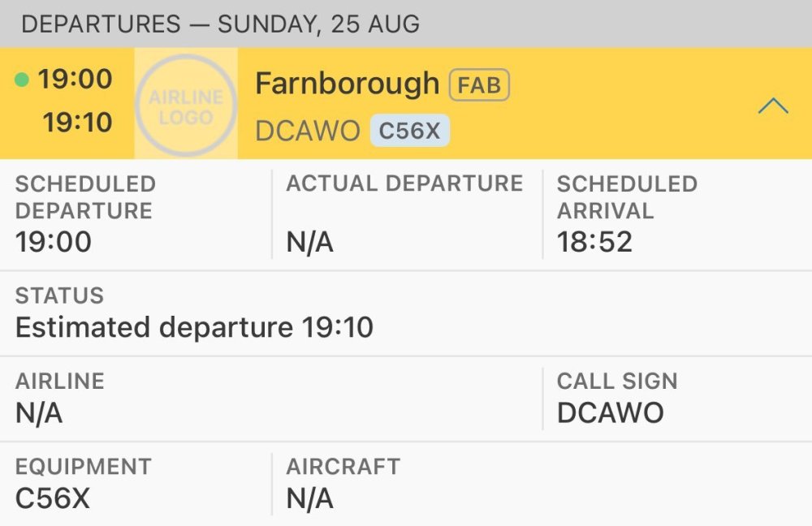Select the Scheduled Arrival 18:52 value

point(594,242)
